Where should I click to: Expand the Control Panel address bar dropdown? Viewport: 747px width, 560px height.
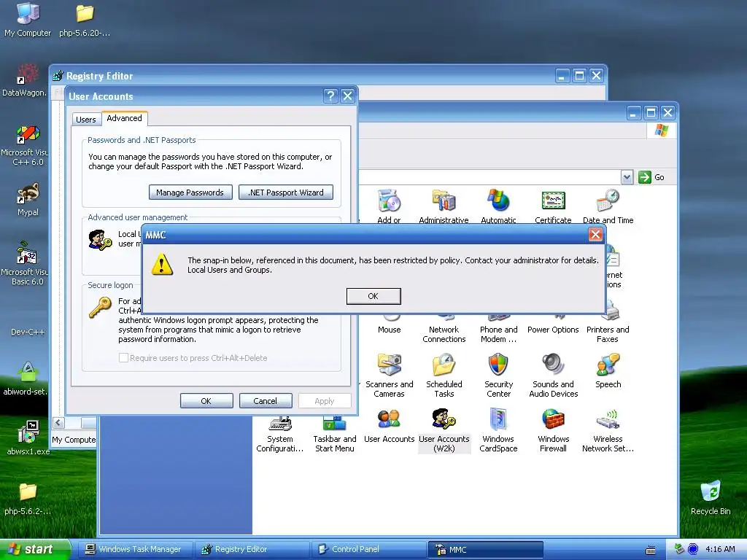[627, 177]
